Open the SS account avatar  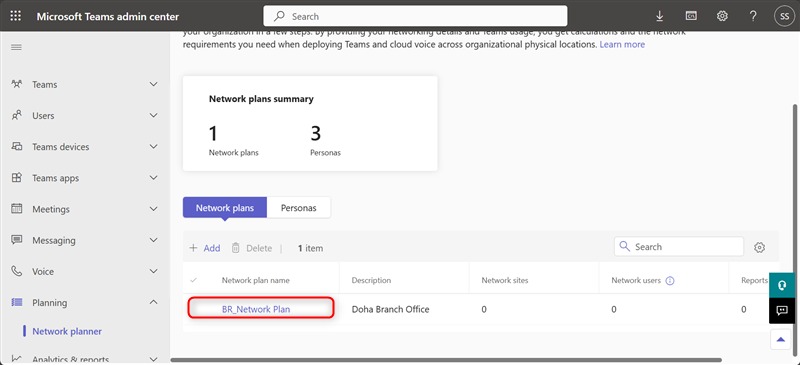[784, 16]
